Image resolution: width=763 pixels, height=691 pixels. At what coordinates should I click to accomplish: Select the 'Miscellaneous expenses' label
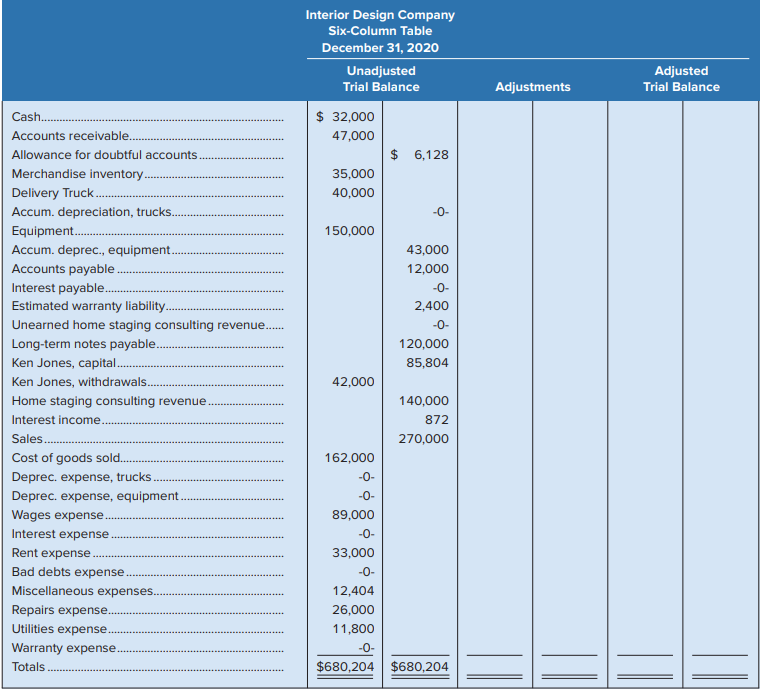(82, 590)
